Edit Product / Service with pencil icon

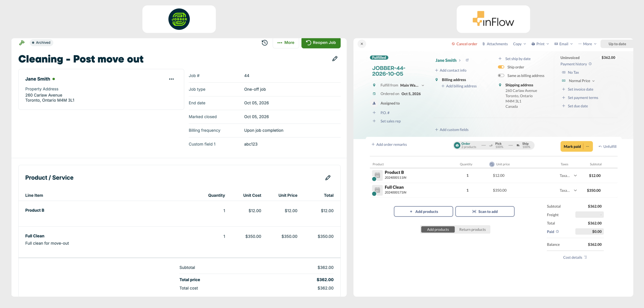(328, 178)
